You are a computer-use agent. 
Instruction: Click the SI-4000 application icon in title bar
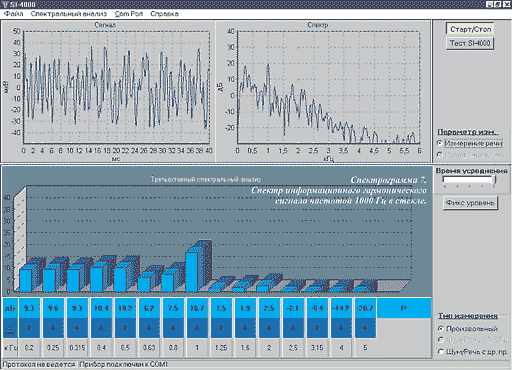click(x=4, y=4)
